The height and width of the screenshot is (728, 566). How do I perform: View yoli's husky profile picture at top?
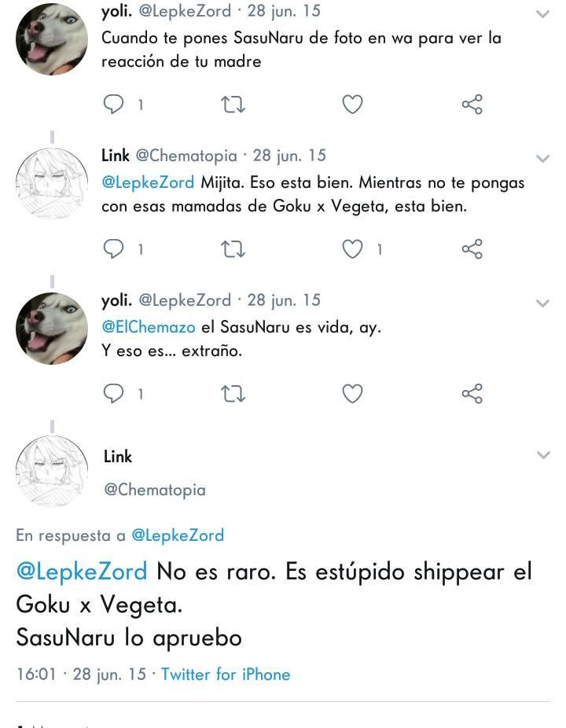(52, 39)
